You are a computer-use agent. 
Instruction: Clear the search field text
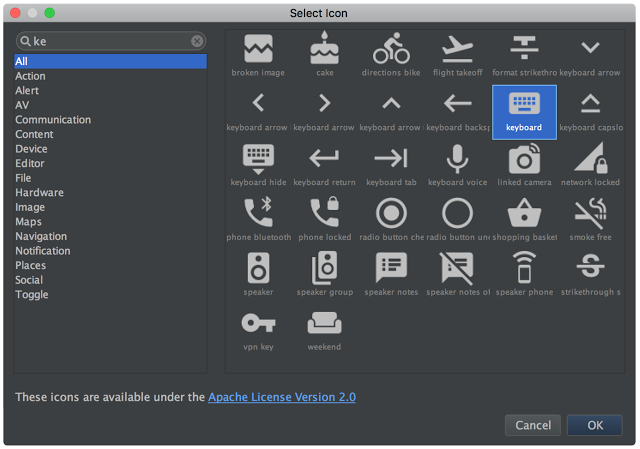197,41
